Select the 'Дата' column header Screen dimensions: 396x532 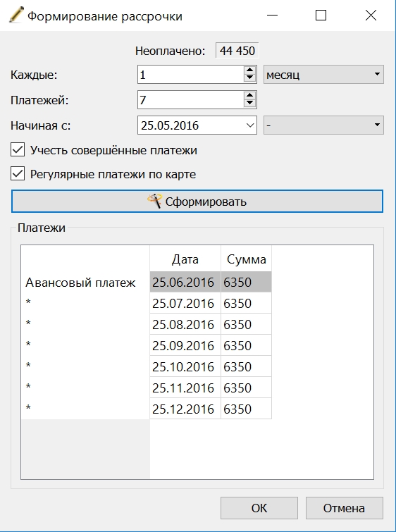pyautogui.click(x=185, y=259)
